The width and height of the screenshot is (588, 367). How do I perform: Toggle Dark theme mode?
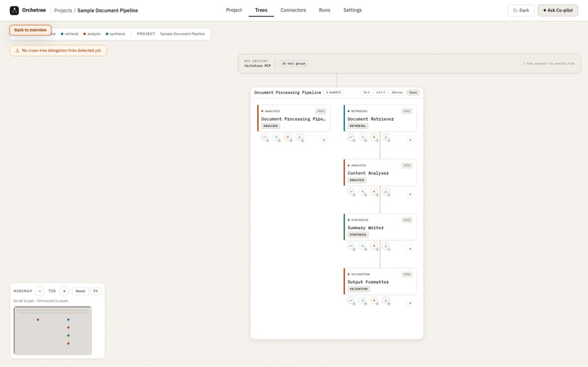click(521, 10)
